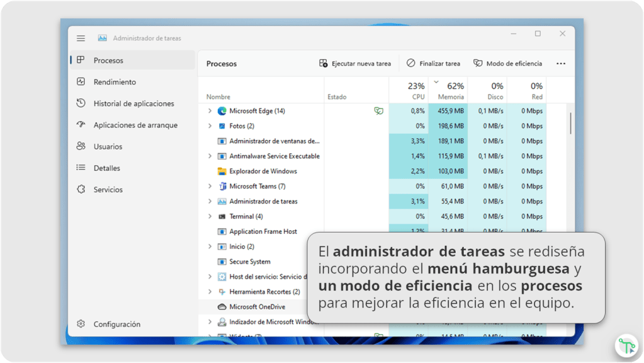
Task: Click the Rendimiento sidebar icon
Action: [81, 82]
